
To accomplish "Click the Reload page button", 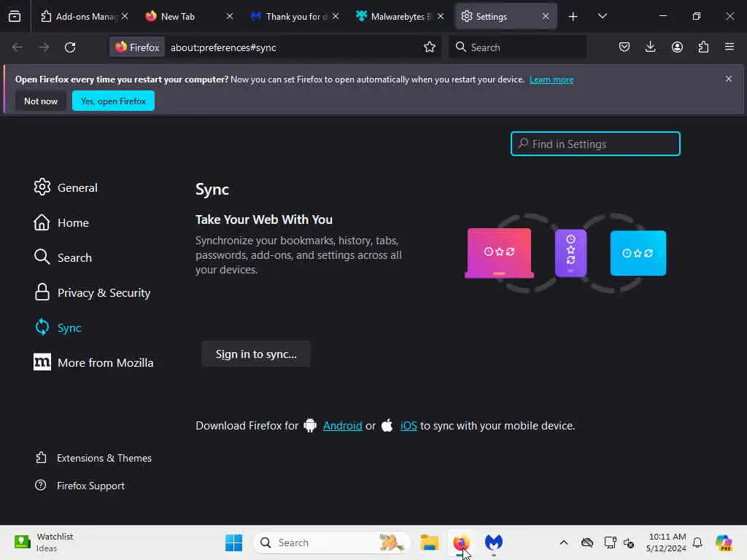I will [x=70, y=47].
